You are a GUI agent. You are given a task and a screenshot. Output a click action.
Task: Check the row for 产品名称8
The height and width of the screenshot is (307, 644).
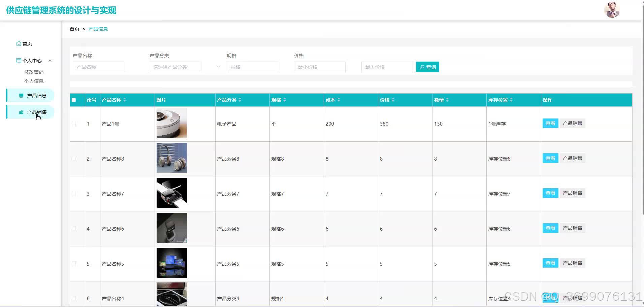pyautogui.click(x=74, y=159)
